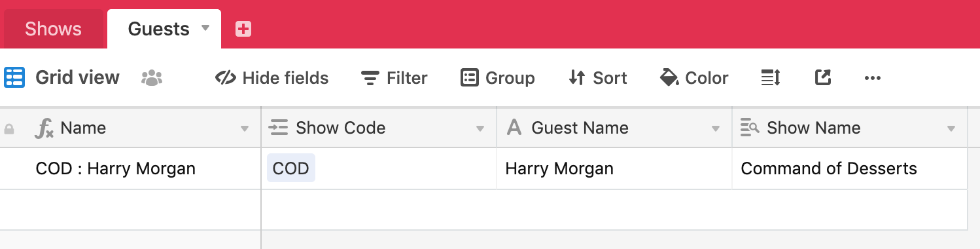The height and width of the screenshot is (249, 980).
Task: Open the Group options
Action: [497, 78]
